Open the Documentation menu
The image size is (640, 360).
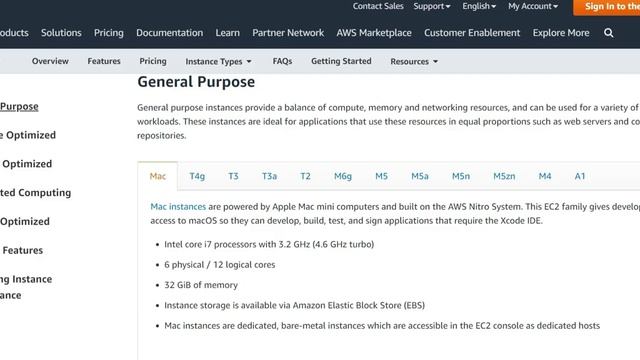169,33
